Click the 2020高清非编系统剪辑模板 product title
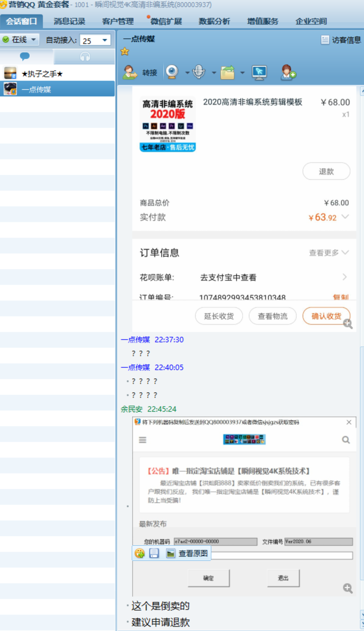Viewport: 364px width, 631px height. click(252, 102)
